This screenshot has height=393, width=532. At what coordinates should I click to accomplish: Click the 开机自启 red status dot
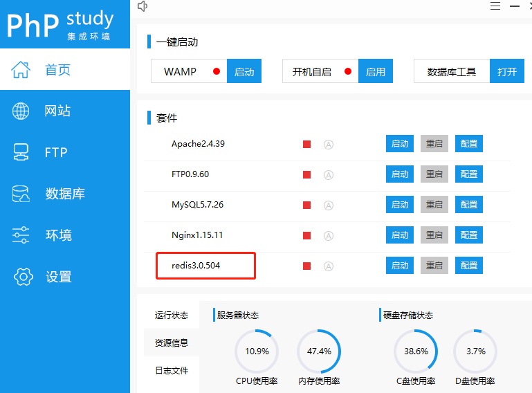click(x=348, y=71)
